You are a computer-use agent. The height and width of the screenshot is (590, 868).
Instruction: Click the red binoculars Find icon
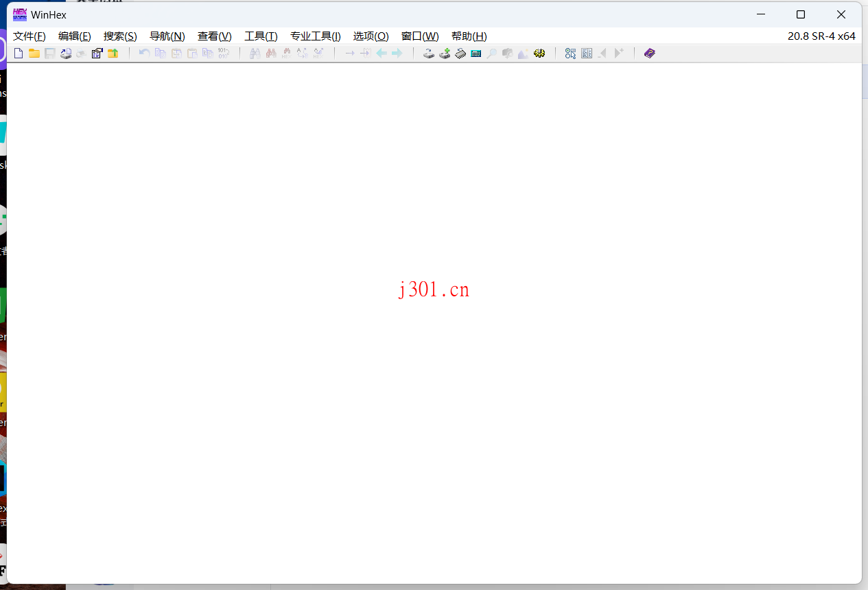pyautogui.click(x=270, y=54)
